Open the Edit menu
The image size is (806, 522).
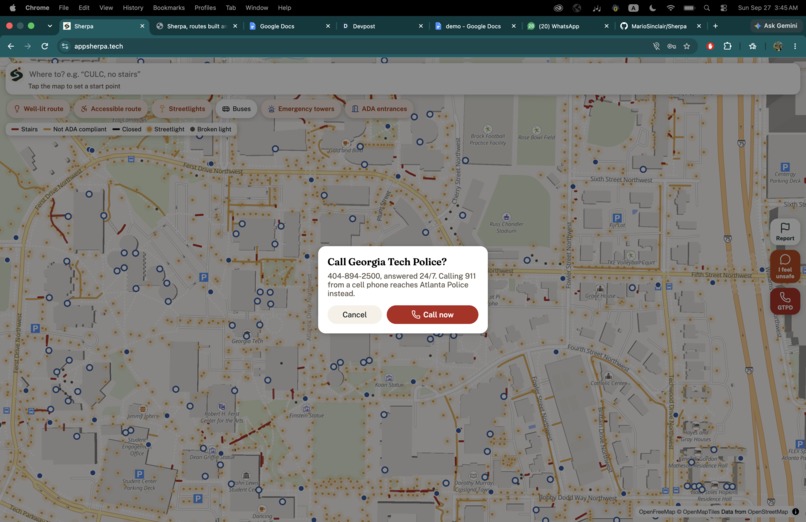click(84, 8)
